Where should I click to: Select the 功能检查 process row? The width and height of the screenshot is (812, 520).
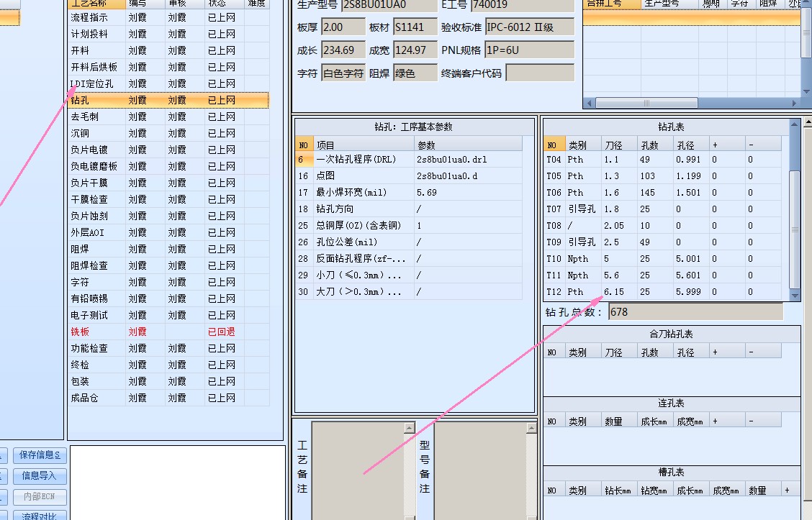(168, 349)
